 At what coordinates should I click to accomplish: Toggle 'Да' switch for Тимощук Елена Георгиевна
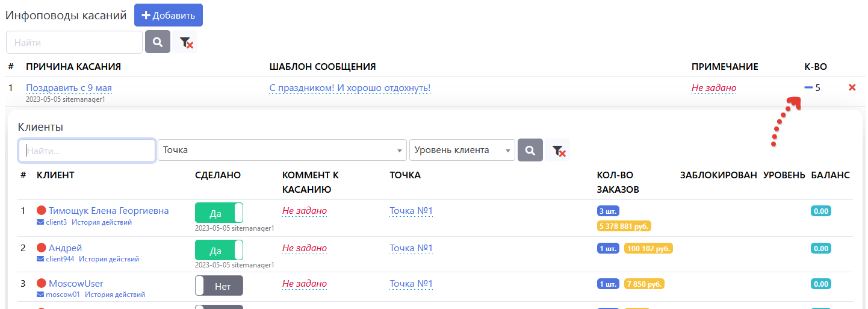point(219,213)
